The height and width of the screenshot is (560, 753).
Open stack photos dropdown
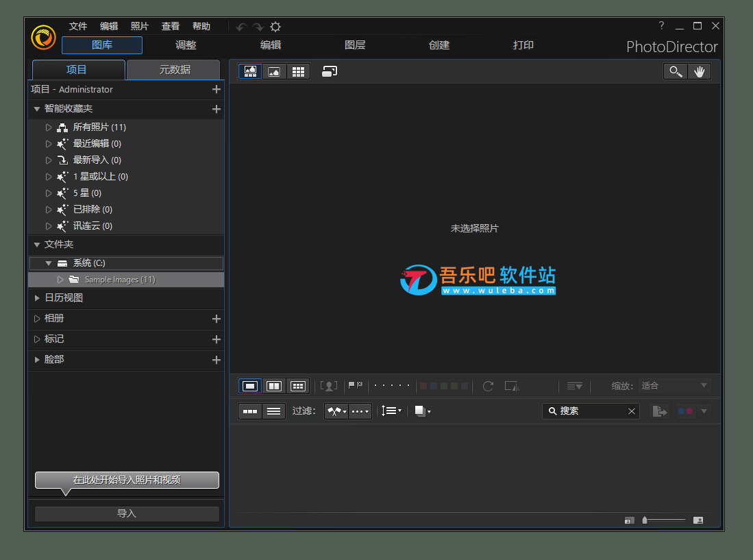click(x=423, y=411)
